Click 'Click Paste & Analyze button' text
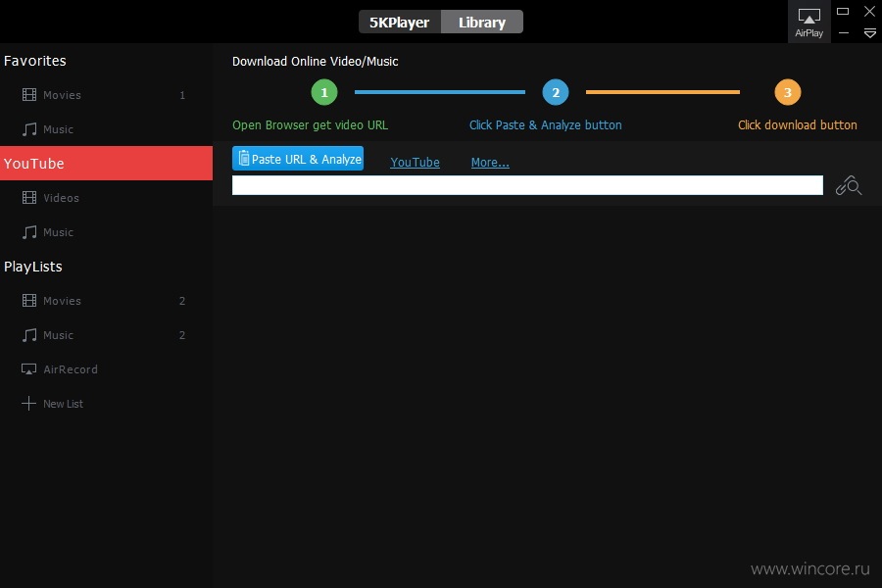 pyautogui.click(x=546, y=124)
